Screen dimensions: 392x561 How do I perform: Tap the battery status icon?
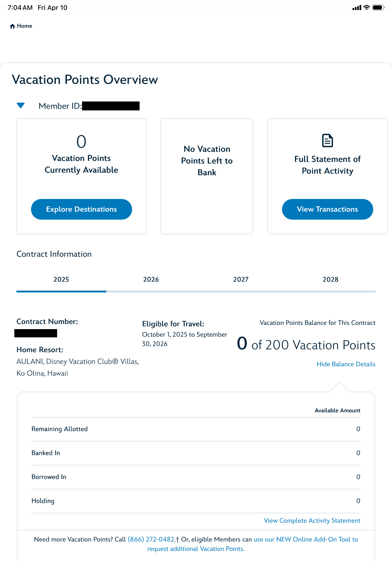click(378, 8)
